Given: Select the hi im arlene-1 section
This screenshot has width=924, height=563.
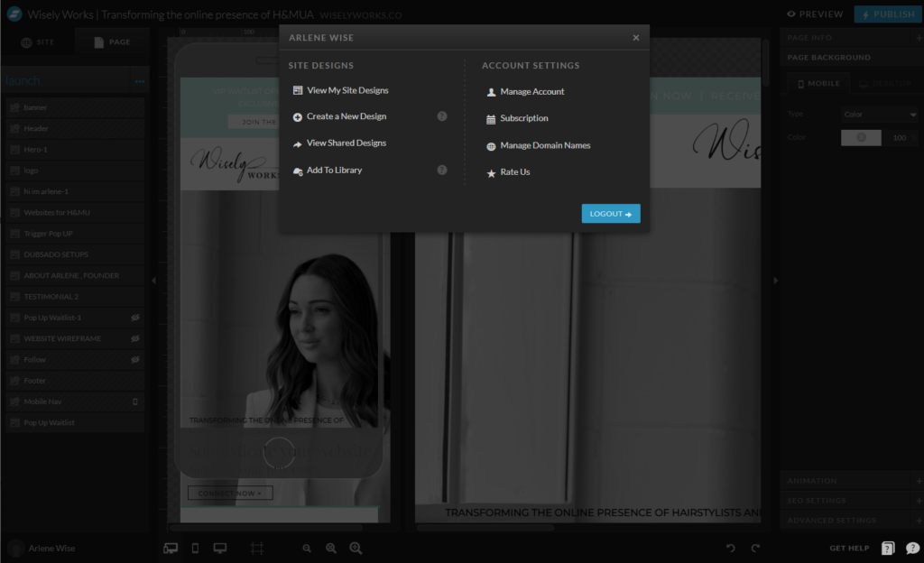Looking at the screenshot, I should coord(75,191).
